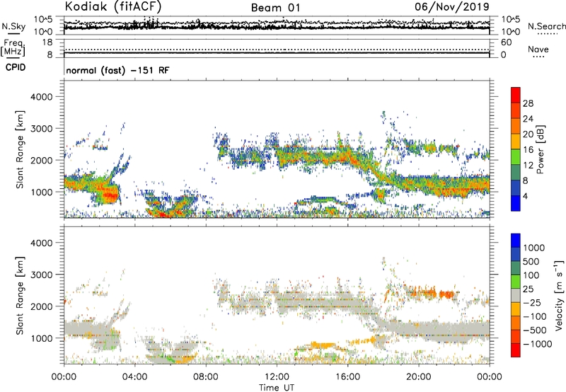Click the 'N.Search' legend label
Screen dimensions: 566x392
[x=546, y=26]
